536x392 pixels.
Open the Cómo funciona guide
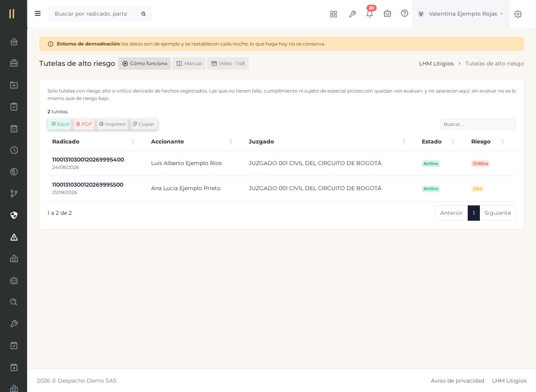[x=144, y=64]
